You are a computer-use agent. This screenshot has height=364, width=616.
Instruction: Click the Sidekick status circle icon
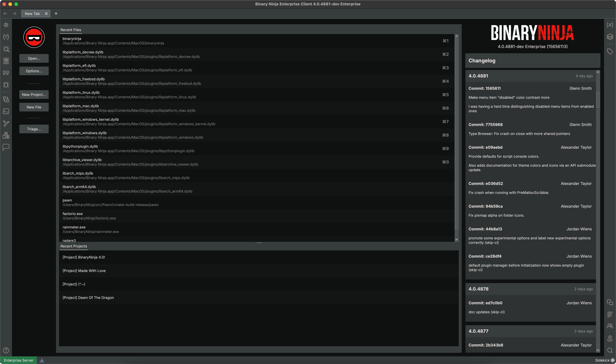(613, 360)
